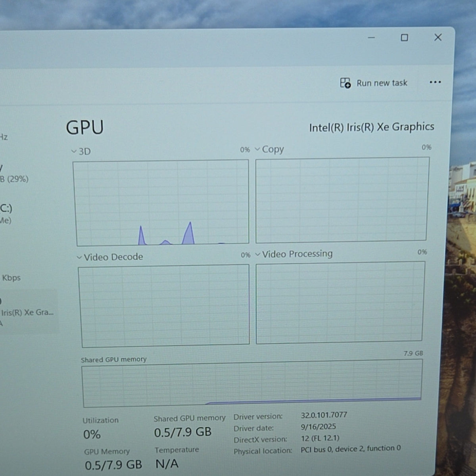Click the 0% reading above Video Decode graph
Viewport: 476px width, 476px height.
click(x=246, y=255)
